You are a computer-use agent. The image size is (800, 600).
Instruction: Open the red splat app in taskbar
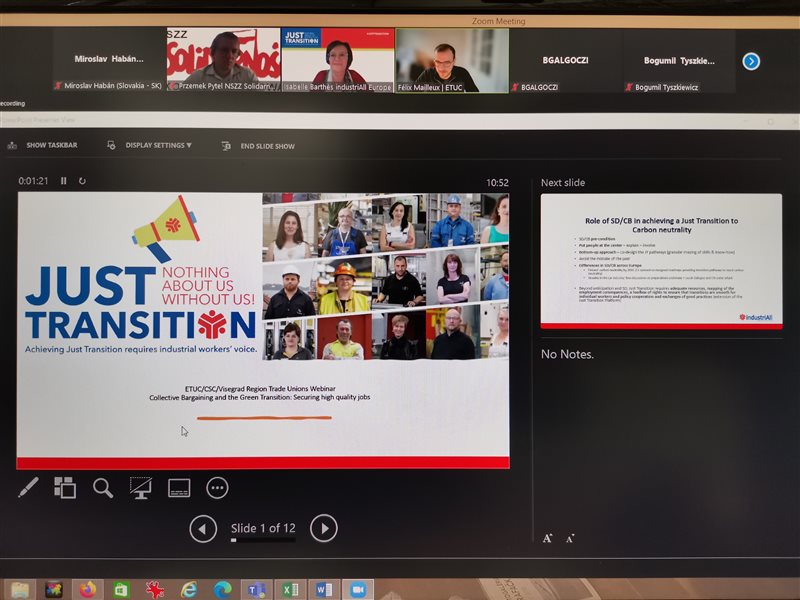coord(155,590)
